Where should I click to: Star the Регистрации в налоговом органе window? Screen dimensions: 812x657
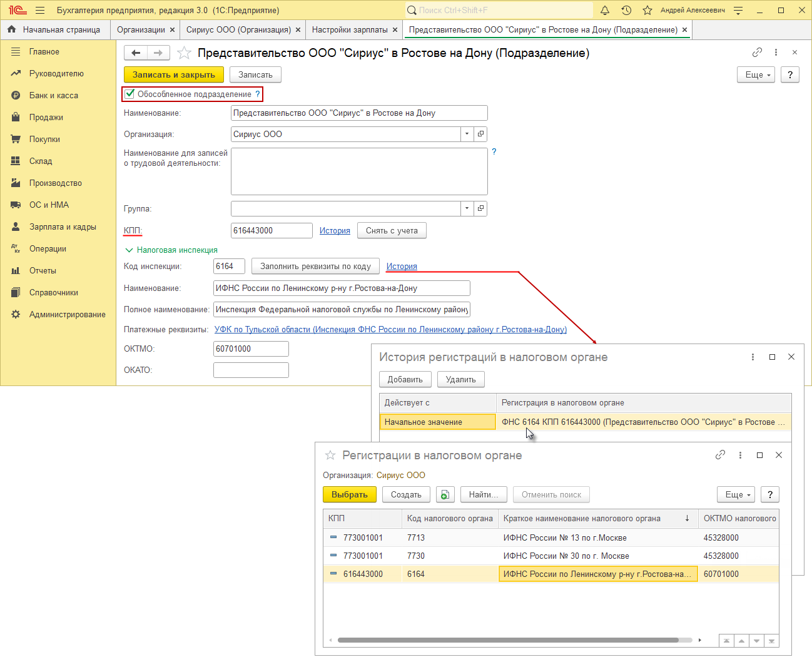[330, 455]
